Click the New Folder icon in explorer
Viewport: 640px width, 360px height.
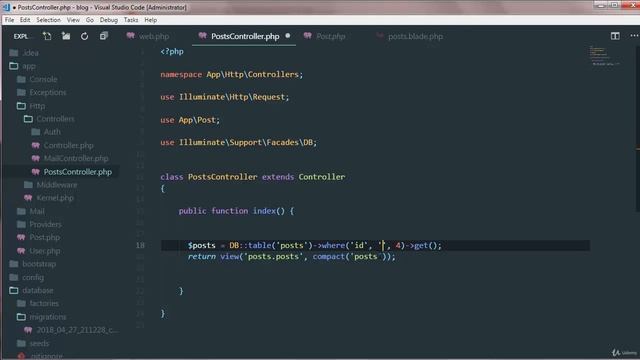click(x=66, y=36)
